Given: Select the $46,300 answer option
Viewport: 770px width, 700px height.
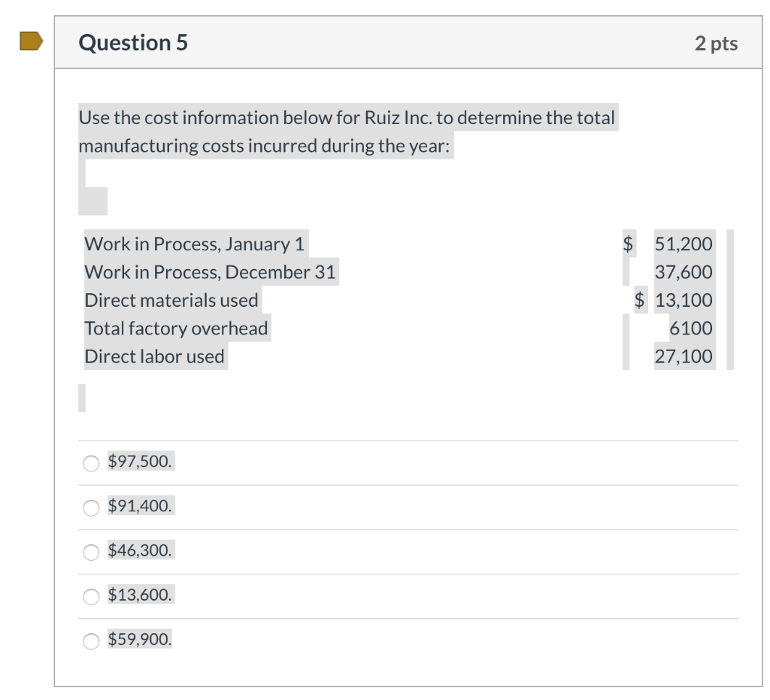Looking at the screenshot, I should 90,551.
